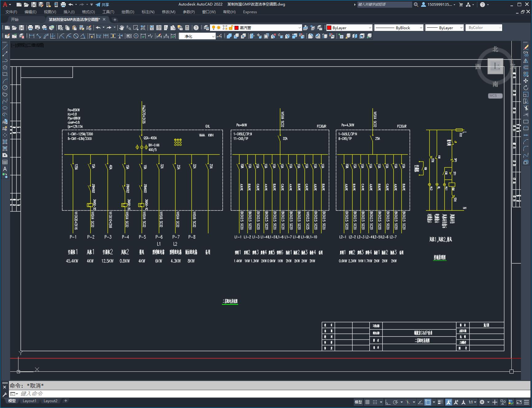Toggle object snap tracking

pos(420,402)
